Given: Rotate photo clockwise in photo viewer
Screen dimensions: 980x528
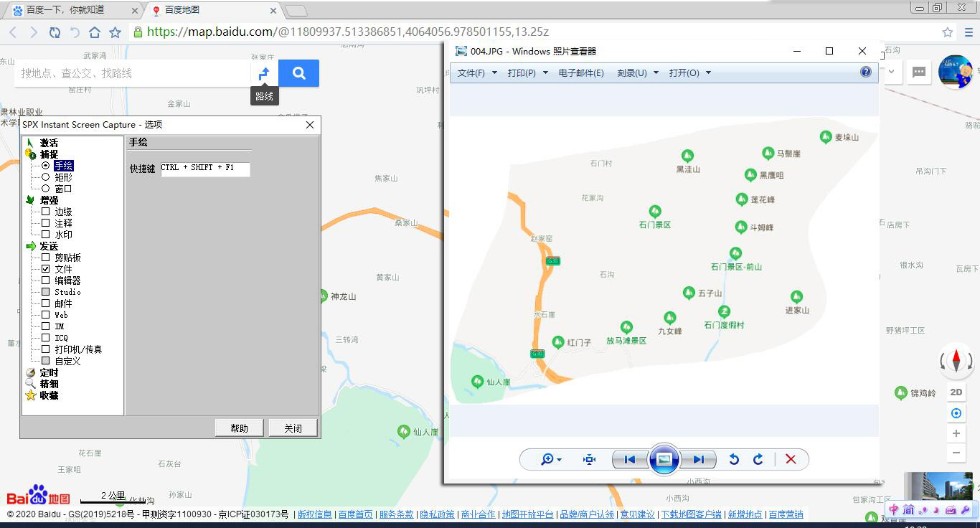Looking at the screenshot, I should click(x=758, y=459).
